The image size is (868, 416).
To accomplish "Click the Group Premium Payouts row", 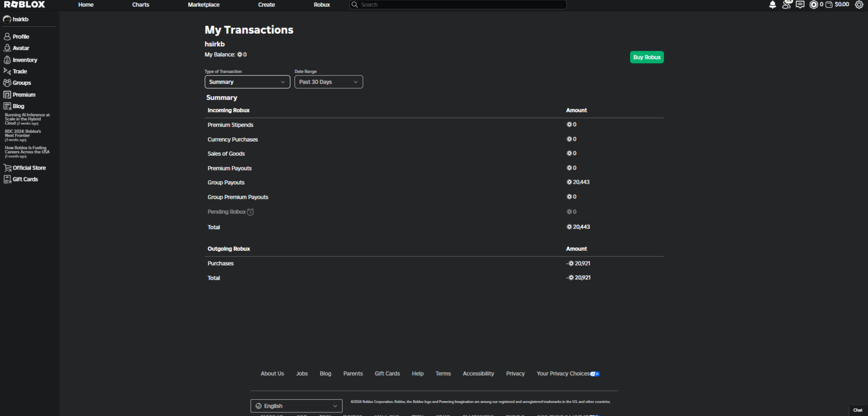I will [434, 197].
